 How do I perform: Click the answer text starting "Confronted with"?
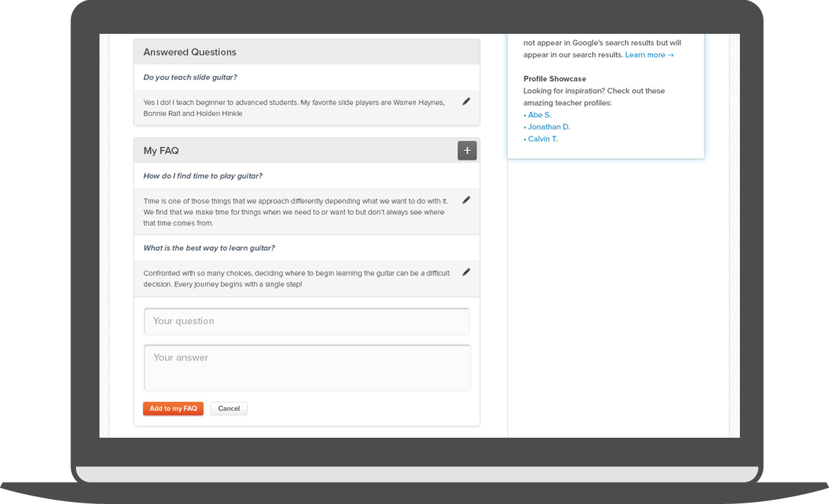click(x=296, y=278)
